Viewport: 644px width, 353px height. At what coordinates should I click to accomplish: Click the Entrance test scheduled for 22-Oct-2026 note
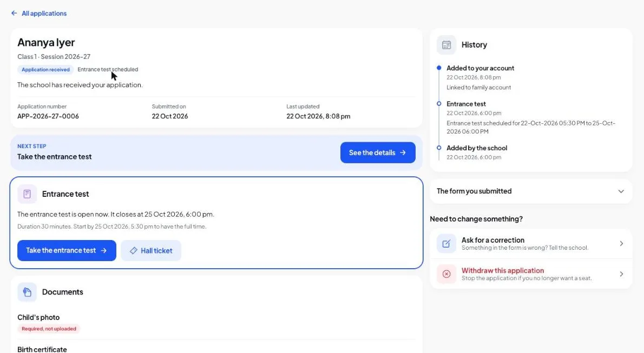(x=531, y=127)
